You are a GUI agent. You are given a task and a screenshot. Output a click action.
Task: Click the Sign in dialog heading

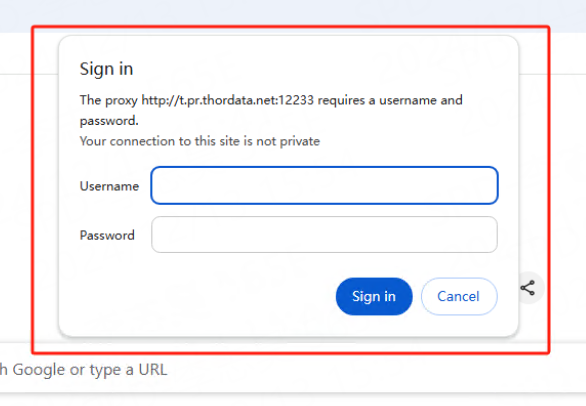click(x=107, y=69)
